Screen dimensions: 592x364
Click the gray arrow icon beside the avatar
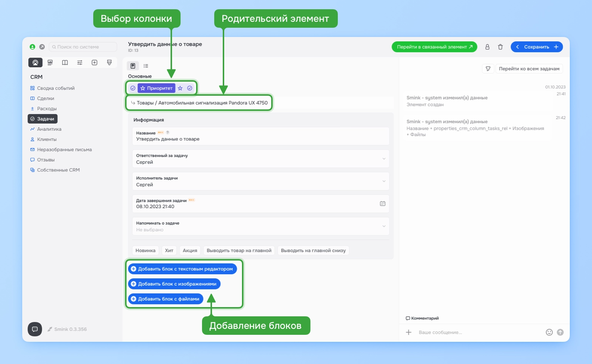pos(42,47)
